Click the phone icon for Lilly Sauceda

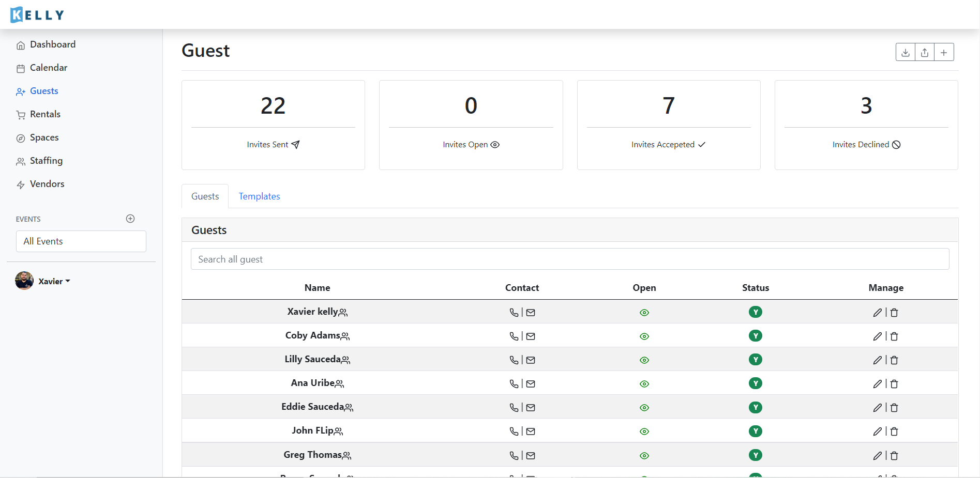click(x=514, y=360)
